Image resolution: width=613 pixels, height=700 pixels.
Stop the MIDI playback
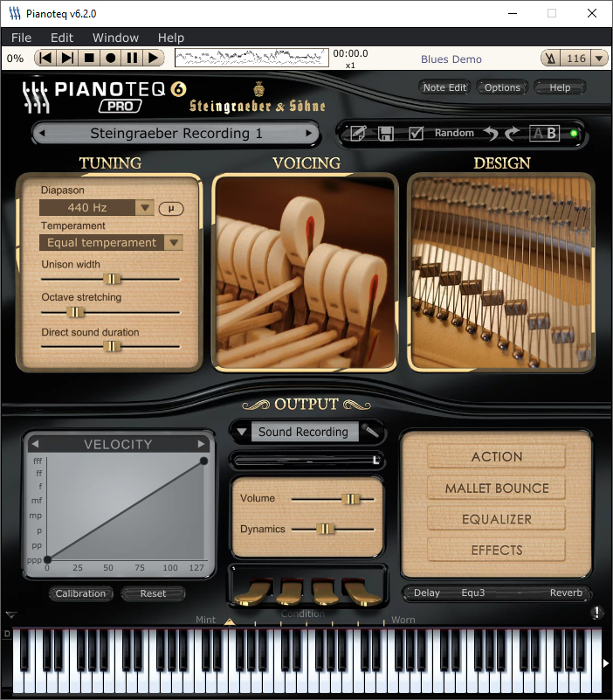(89, 58)
